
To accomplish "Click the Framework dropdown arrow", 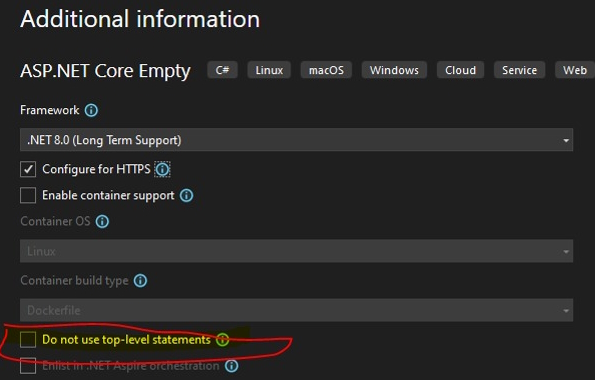I will click(x=566, y=140).
